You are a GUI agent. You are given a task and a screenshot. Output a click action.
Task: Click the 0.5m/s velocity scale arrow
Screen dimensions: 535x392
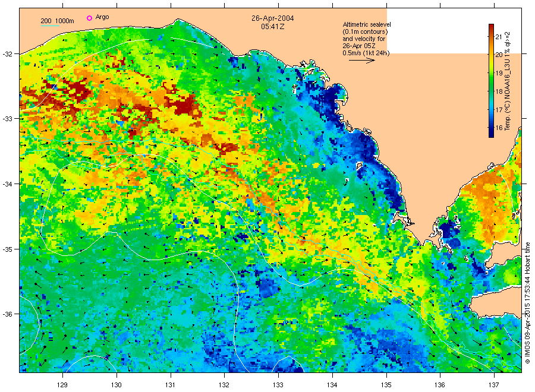coord(361,61)
